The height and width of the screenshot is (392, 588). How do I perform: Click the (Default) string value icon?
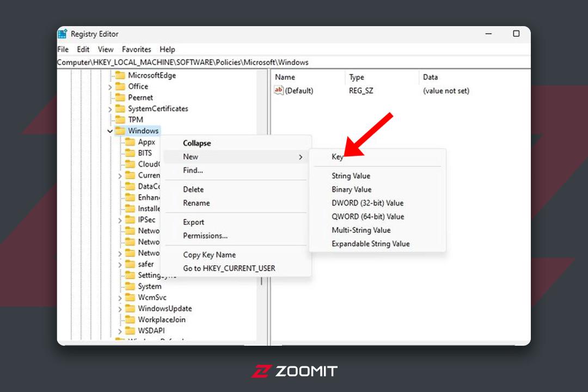coord(279,90)
